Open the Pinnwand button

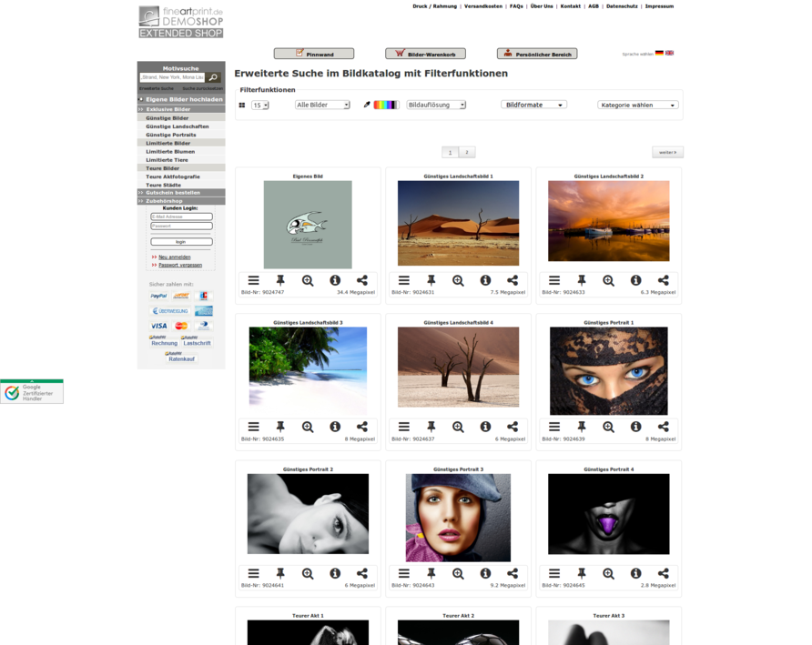pos(314,54)
